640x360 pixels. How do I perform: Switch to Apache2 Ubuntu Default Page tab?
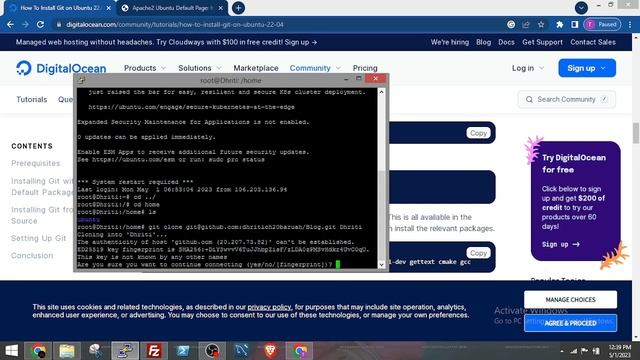171,8
